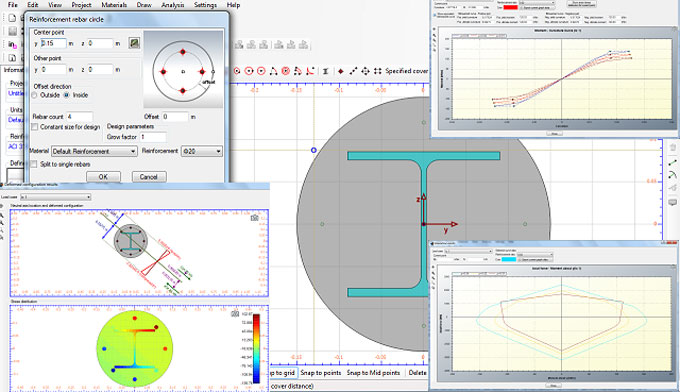Click pick-point icon beside Center point fields
The image size is (680, 392).
click(134, 43)
